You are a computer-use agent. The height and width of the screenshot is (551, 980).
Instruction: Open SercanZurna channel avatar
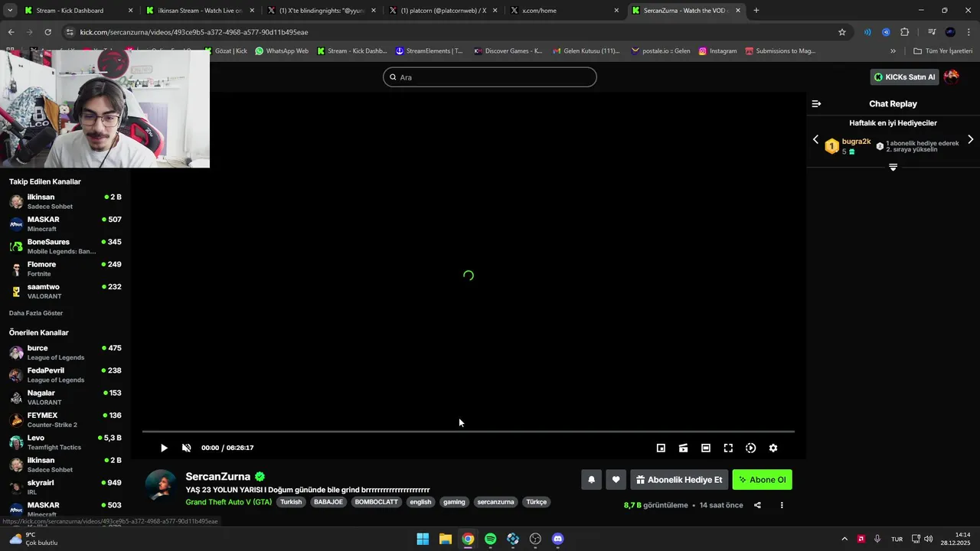point(161,487)
